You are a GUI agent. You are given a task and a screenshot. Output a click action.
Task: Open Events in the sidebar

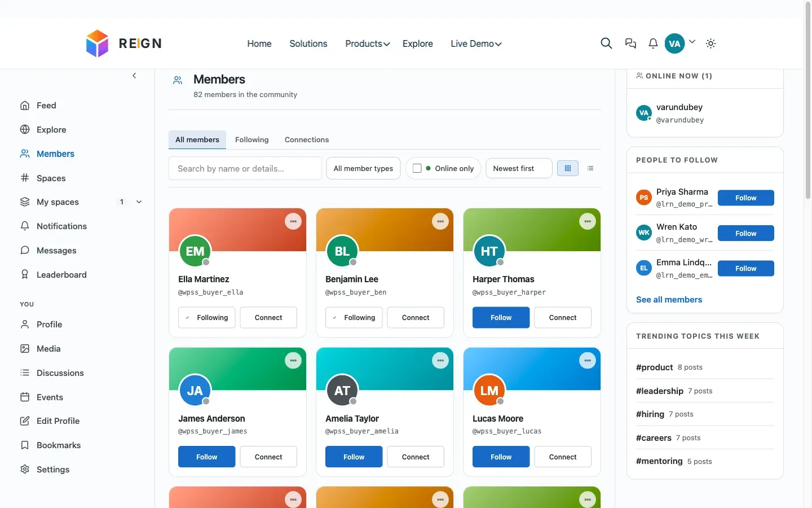click(50, 397)
